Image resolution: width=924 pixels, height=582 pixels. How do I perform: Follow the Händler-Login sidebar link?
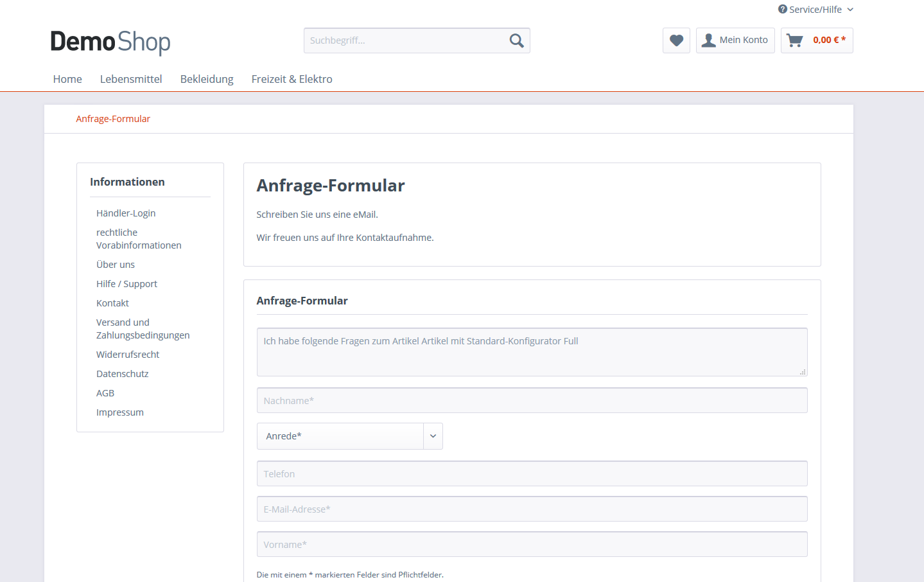pyautogui.click(x=126, y=213)
